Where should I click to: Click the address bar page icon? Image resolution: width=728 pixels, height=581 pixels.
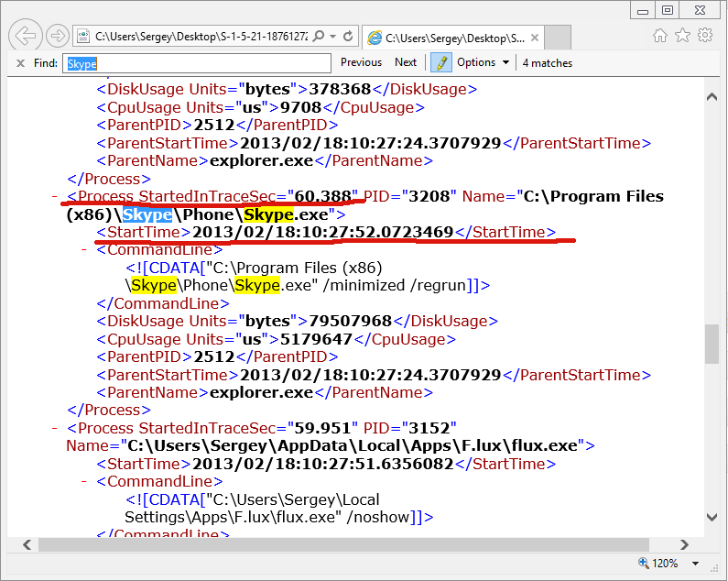click(83, 37)
